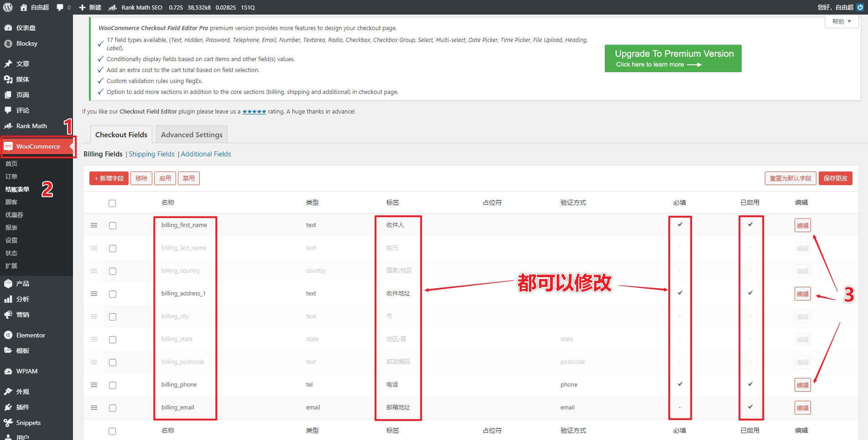Click the 保存更改 save changes button
The width and height of the screenshot is (868, 440).
tap(836, 178)
